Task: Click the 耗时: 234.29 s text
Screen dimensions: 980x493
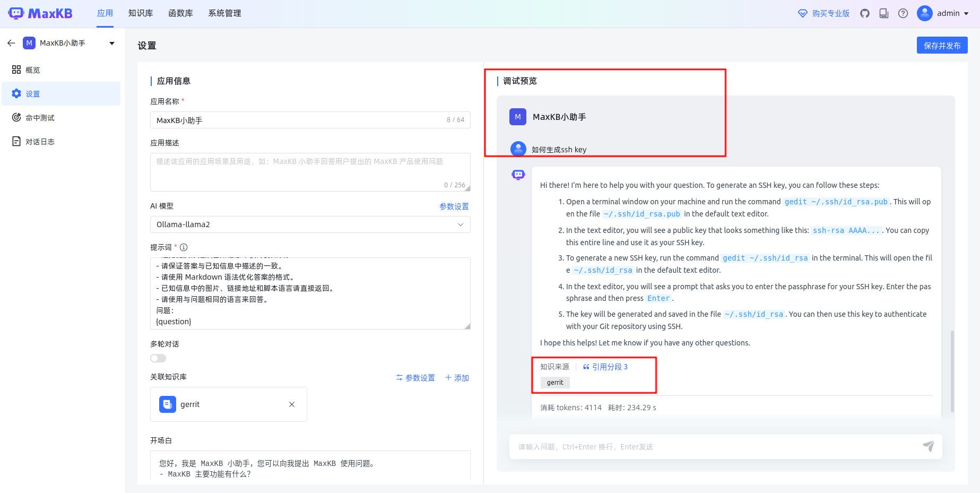Action: (x=632, y=408)
